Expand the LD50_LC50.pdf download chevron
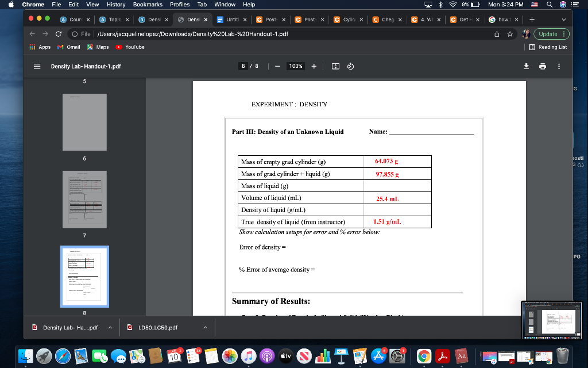588x368 pixels. [205, 327]
